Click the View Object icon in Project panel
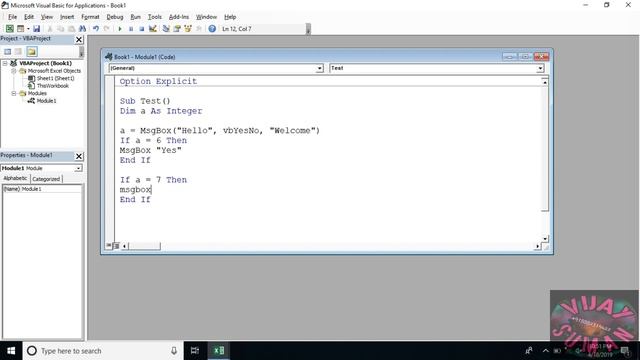Screen dimensions: 640x360 [x=18, y=51]
